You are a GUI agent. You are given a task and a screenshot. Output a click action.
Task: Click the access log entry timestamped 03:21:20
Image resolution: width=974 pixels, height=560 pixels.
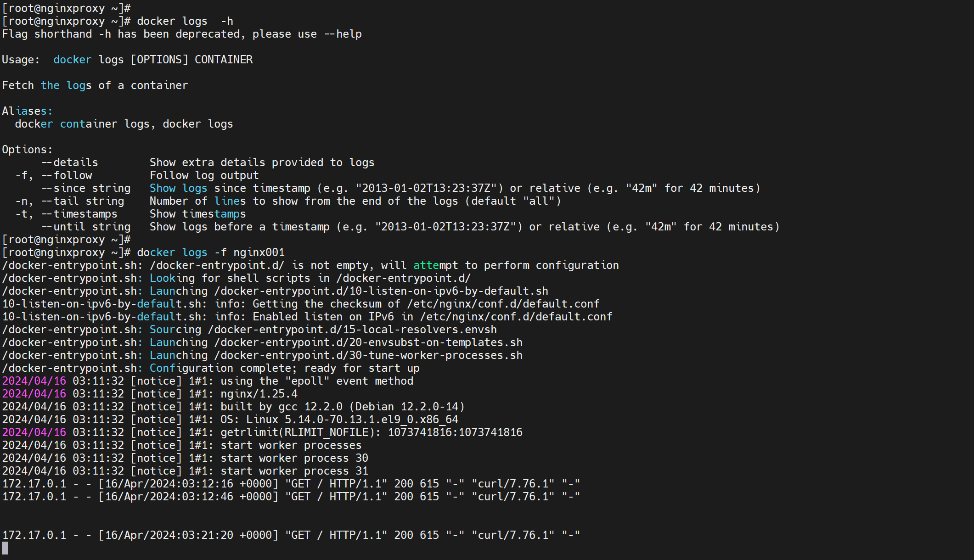click(291, 536)
